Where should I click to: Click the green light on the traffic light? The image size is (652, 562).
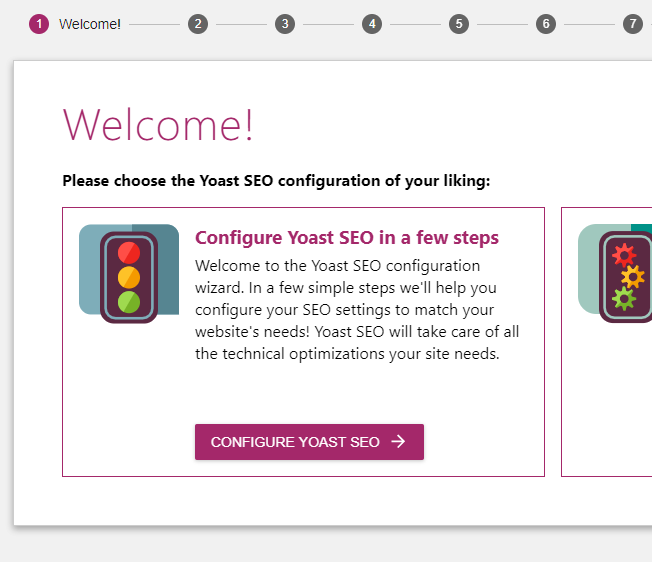129,302
